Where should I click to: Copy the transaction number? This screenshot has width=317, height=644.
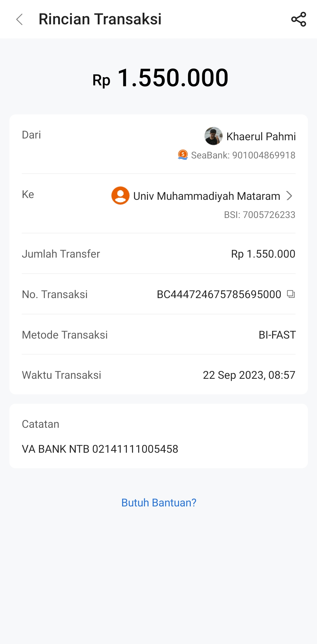coord(291,294)
